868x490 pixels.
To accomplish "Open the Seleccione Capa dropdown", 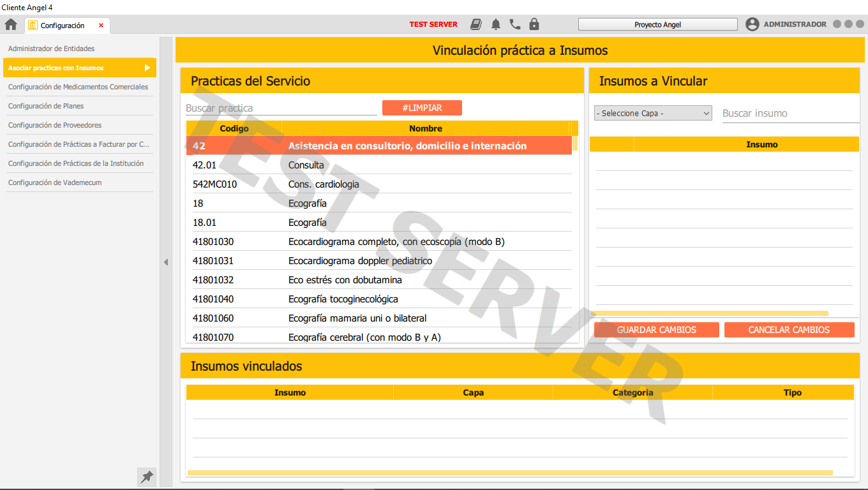I will click(x=652, y=112).
